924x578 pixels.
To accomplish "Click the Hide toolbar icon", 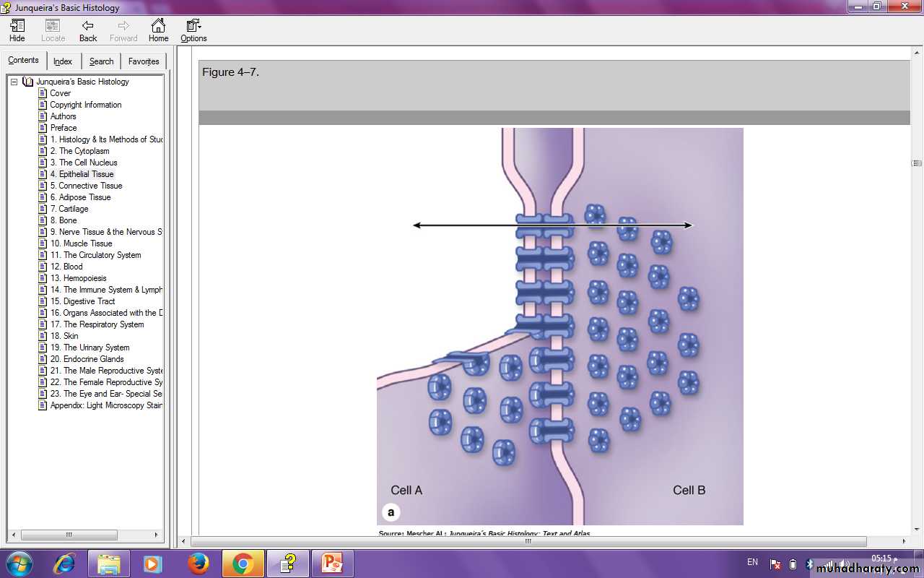I will (17, 30).
